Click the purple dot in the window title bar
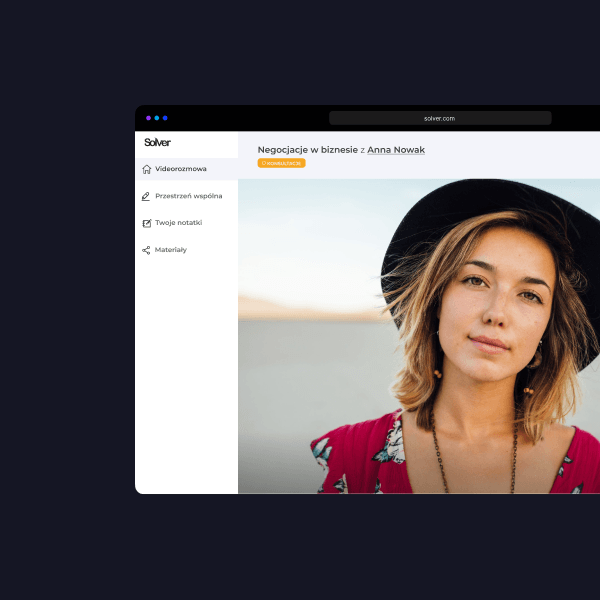600x600 pixels. point(148,118)
